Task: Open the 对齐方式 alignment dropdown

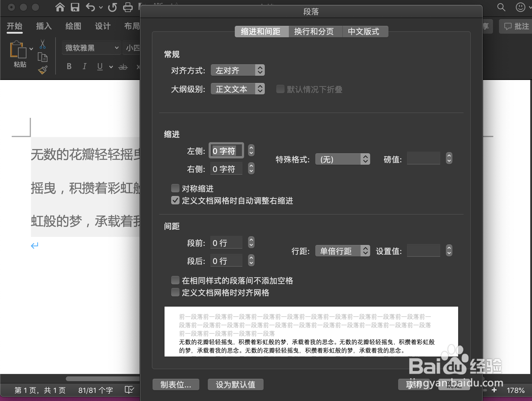Action: [x=237, y=70]
